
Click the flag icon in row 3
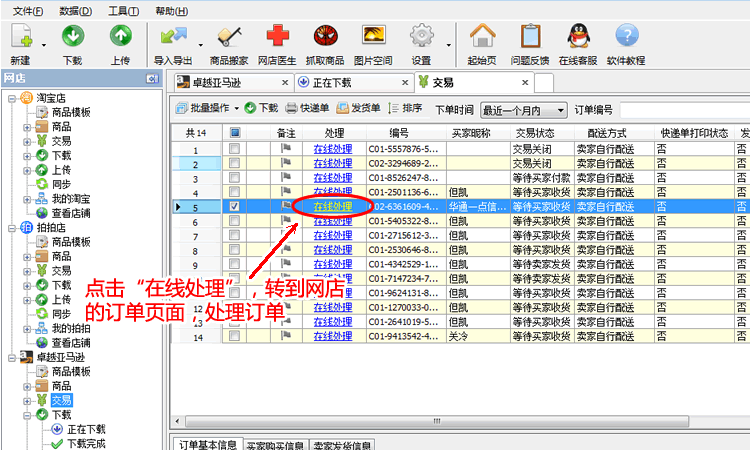(x=286, y=177)
